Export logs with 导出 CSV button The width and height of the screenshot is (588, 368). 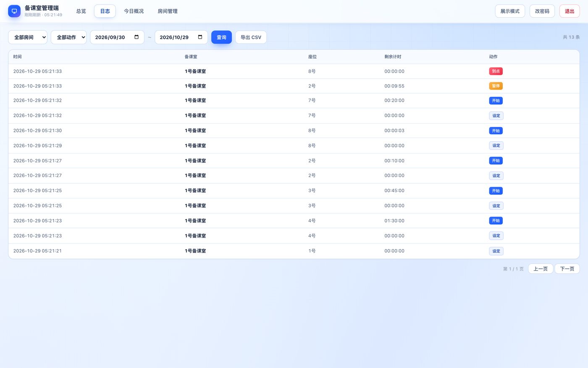point(251,37)
